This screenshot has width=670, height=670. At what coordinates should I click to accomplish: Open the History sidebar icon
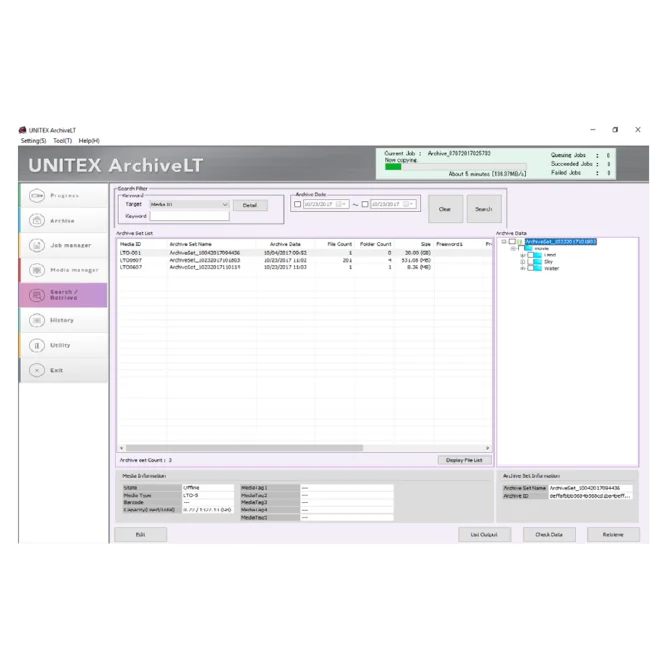point(37,320)
